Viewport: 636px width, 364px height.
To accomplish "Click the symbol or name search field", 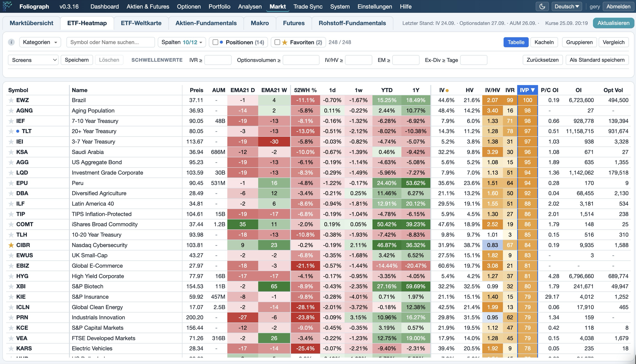I will 111,42.
